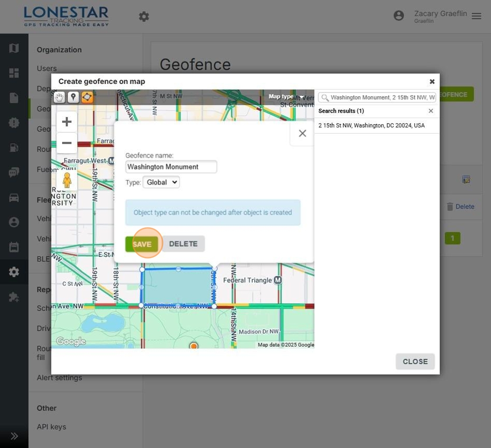
Task: Click the Street View pegman icon
Action: (x=67, y=180)
